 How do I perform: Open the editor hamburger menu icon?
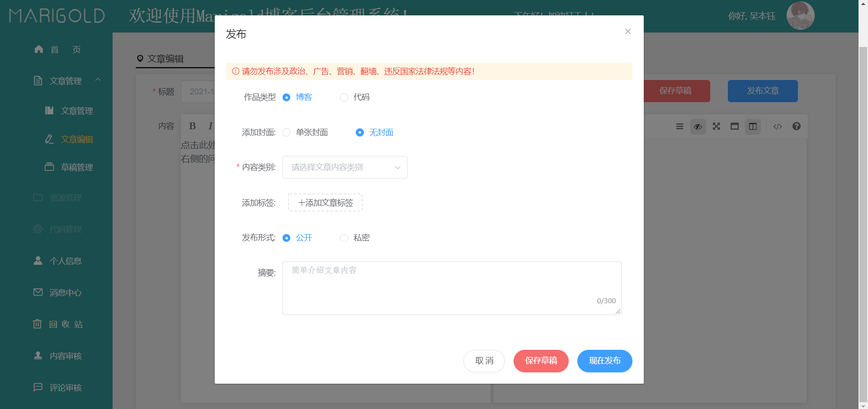point(679,127)
